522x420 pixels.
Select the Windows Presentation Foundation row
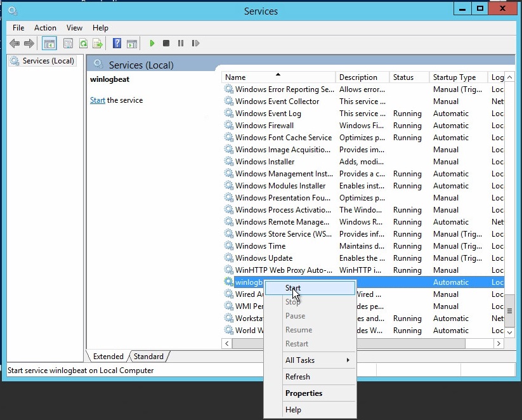[x=363, y=198]
